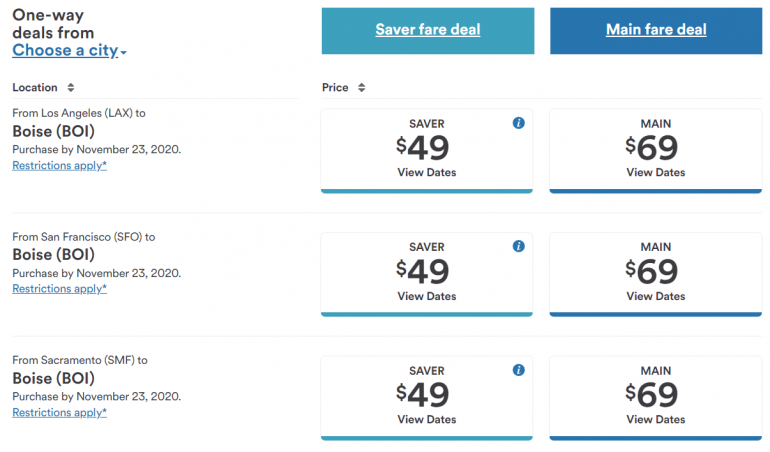Viewport: 770px width, 452px height.
Task: View Dates for Sacramento Main $69 fare
Action: [655, 419]
